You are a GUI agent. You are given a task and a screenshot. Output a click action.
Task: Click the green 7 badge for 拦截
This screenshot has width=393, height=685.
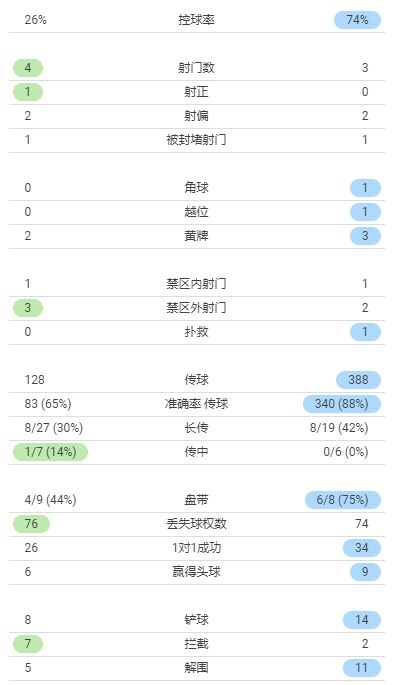click(28, 644)
